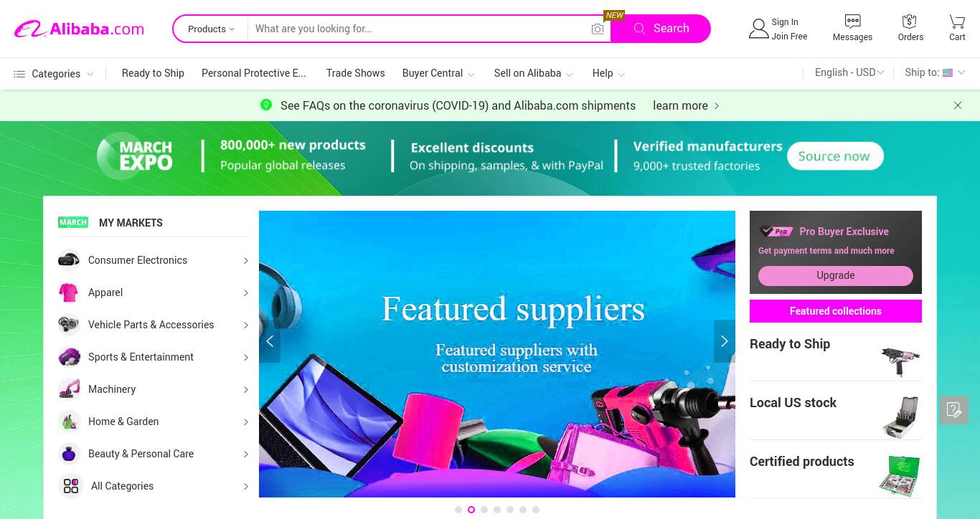The image size is (980, 519).
Task: Click the camera image search icon
Action: point(598,29)
